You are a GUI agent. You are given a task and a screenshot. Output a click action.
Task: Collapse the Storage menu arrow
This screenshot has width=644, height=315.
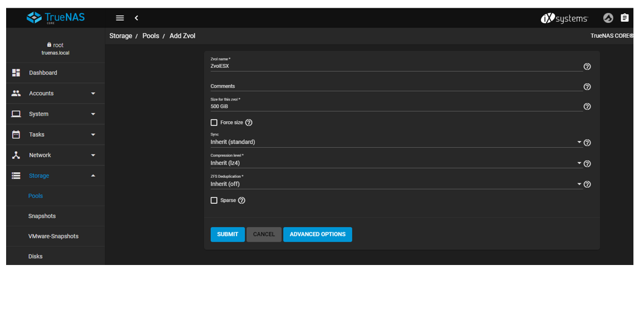tap(93, 176)
